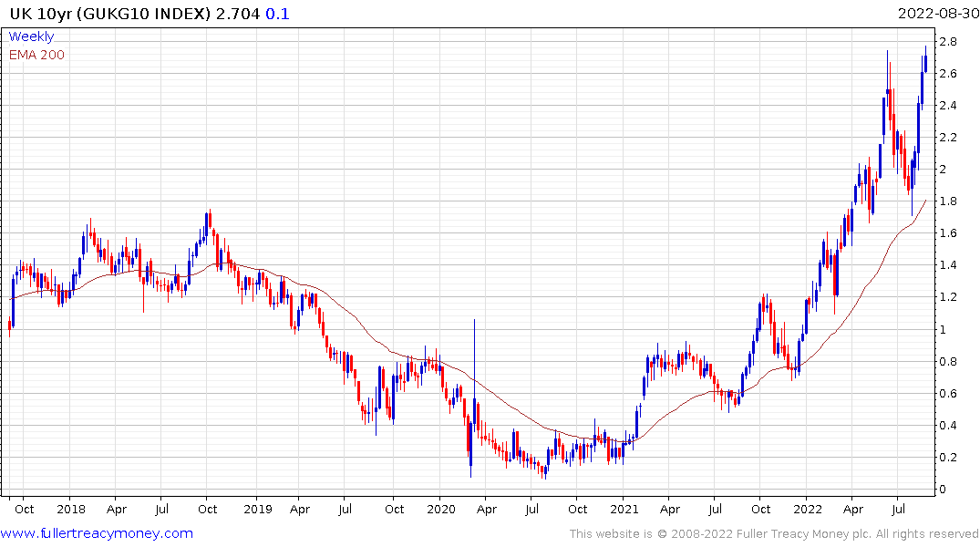Select the 1.4 y-axis label
The width and height of the screenshot is (980, 547).
(947, 265)
